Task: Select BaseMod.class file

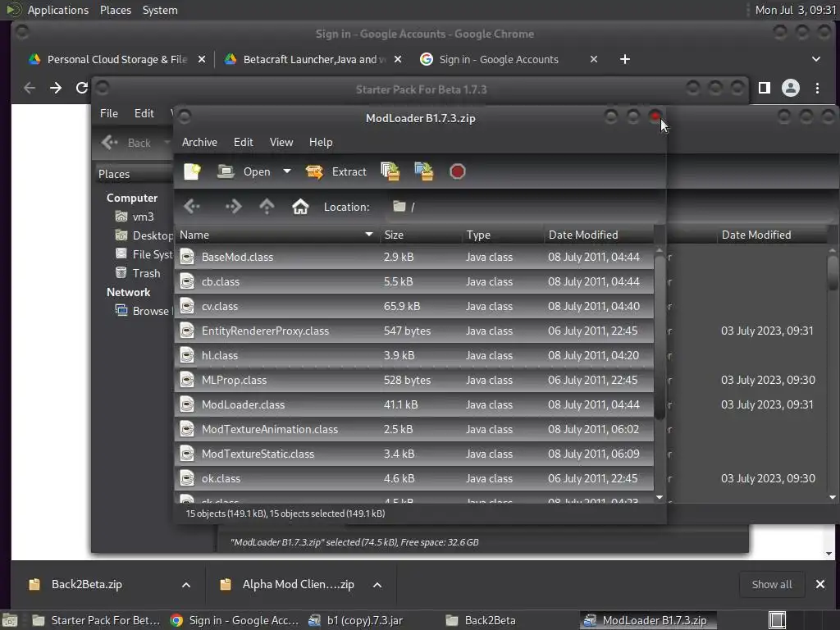Action: (x=414, y=257)
